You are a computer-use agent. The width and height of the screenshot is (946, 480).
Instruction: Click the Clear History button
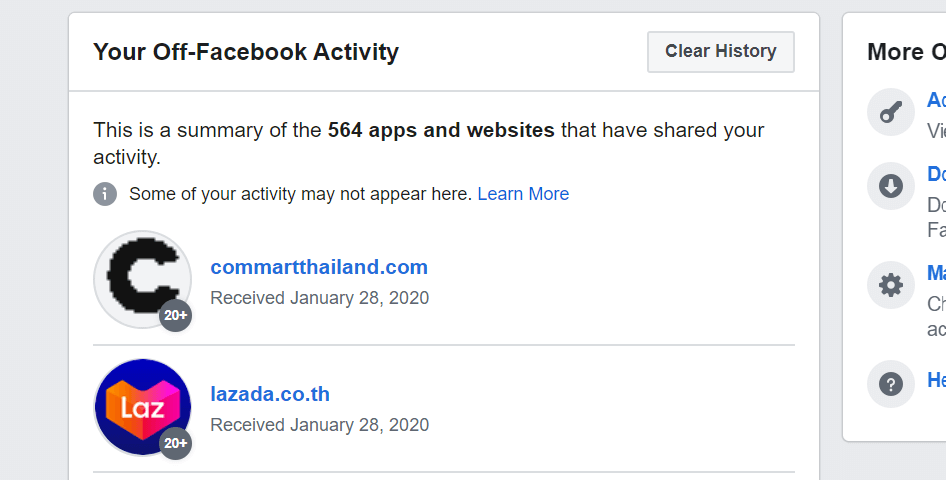coord(721,52)
